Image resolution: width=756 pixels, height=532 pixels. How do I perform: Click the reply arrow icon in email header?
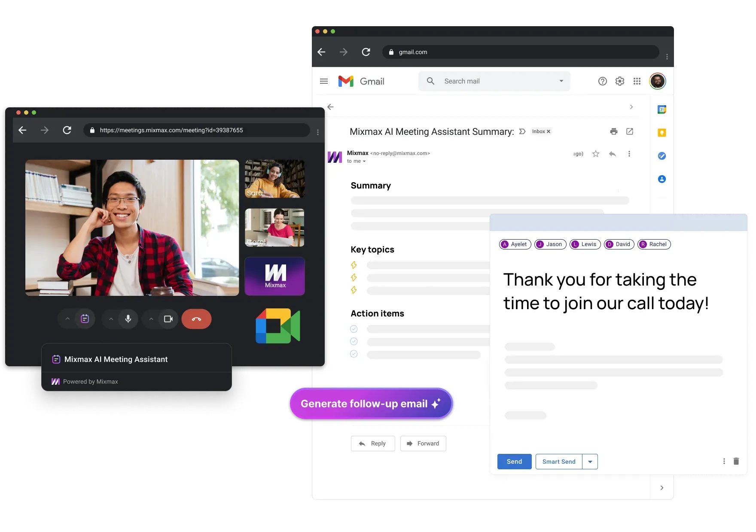pos(613,154)
